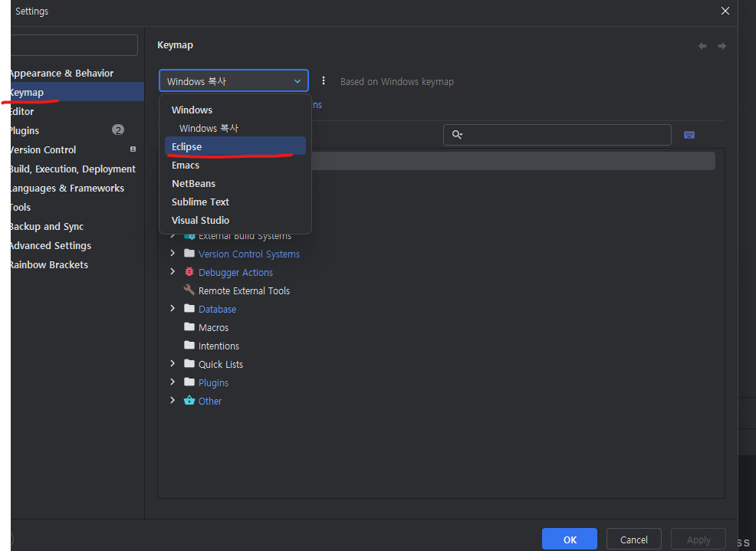The height and width of the screenshot is (551, 756).
Task: Choose Visual Studio keymap option
Action: [x=235, y=220]
